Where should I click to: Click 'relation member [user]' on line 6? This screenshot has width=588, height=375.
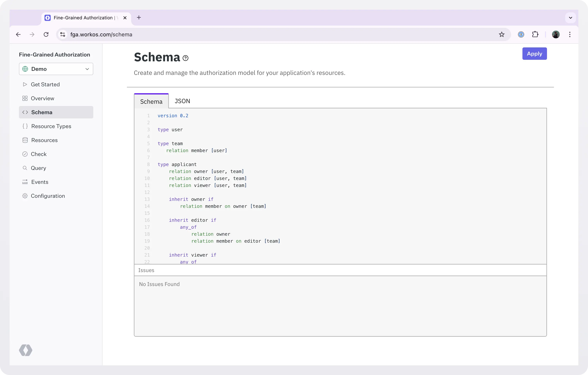[197, 151]
